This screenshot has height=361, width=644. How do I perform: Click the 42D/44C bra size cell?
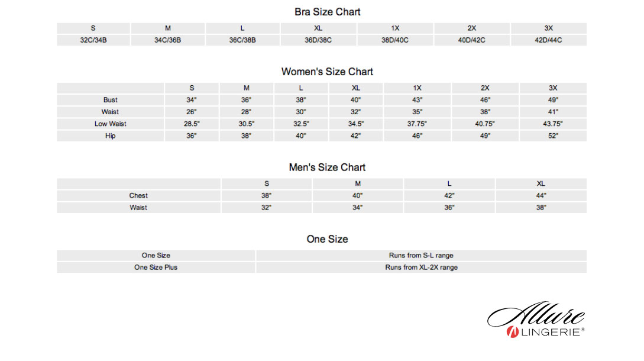pyautogui.click(x=548, y=40)
